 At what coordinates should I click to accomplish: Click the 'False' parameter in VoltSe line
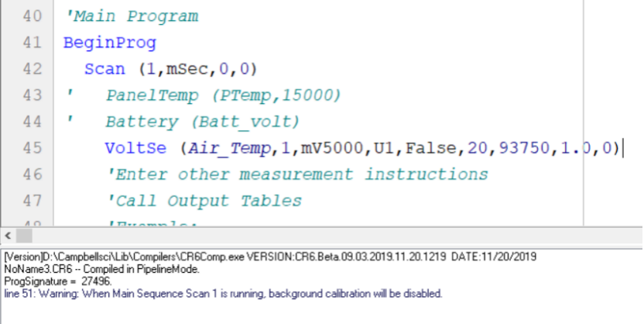(x=431, y=147)
